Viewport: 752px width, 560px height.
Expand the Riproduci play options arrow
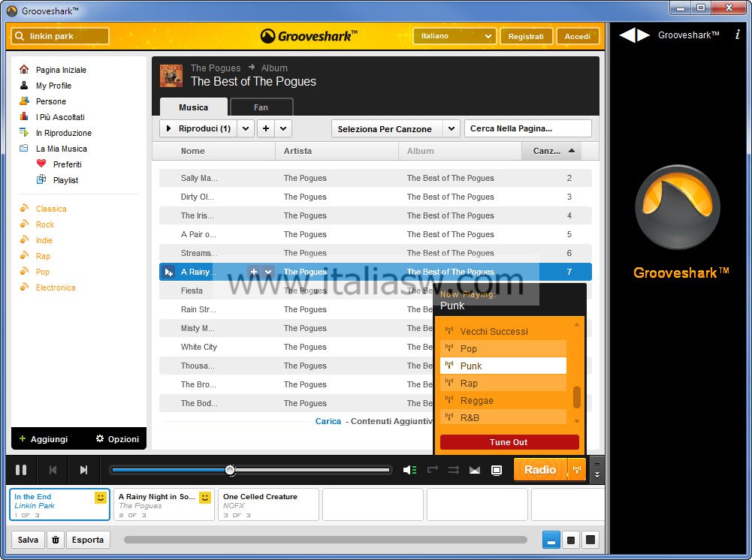click(x=246, y=128)
